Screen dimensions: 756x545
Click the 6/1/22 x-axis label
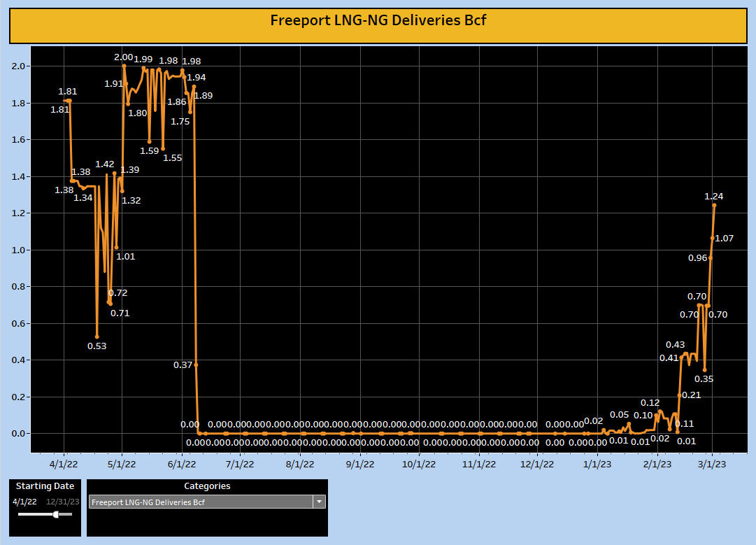coord(182,465)
